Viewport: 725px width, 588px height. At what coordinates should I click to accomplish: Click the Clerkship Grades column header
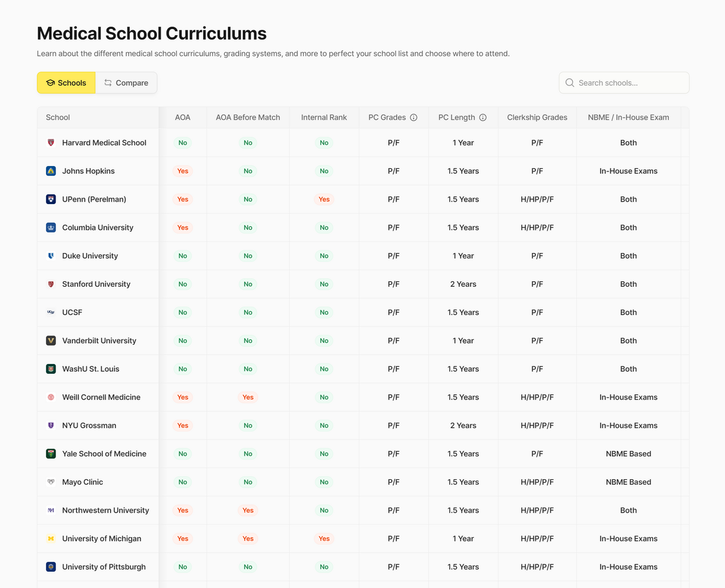pyautogui.click(x=537, y=118)
